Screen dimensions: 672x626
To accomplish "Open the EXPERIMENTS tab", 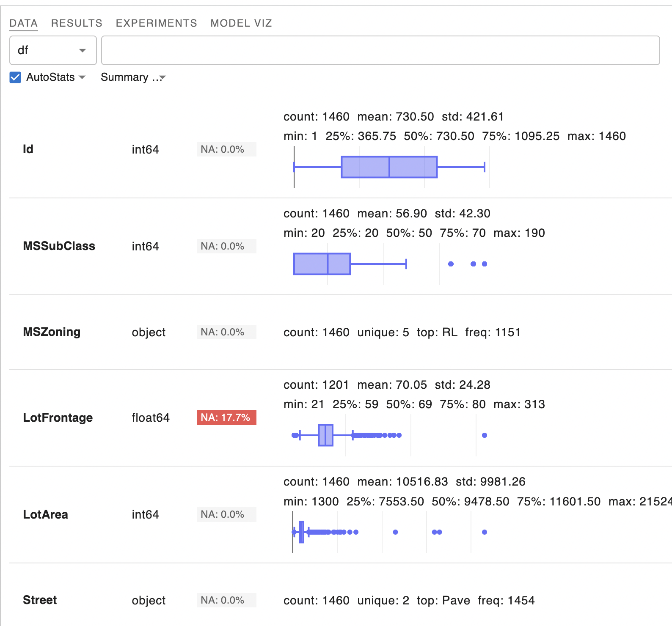I will (156, 23).
